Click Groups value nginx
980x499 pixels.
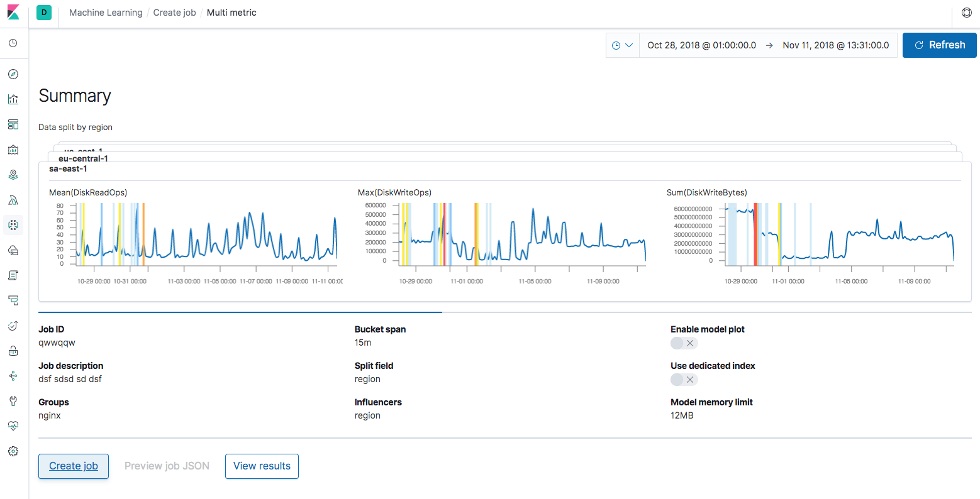[50, 416]
